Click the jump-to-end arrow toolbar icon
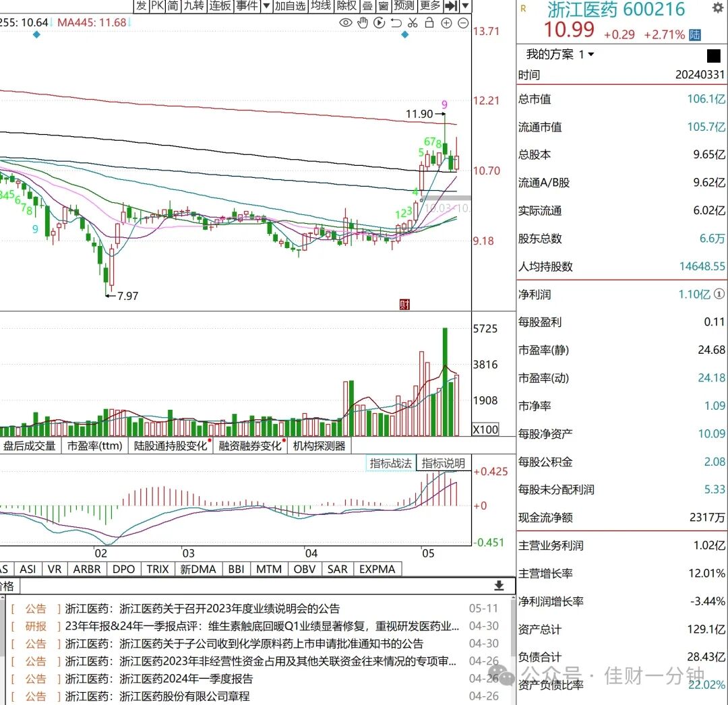This screenshot has width=728, height=705. click(451, 6)
